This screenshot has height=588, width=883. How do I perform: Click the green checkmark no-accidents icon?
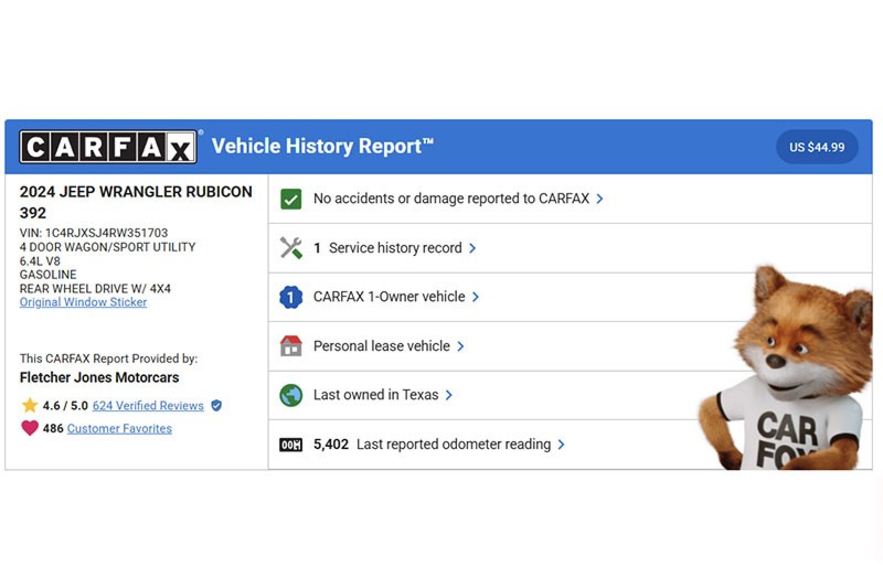(x=291, y=199)
